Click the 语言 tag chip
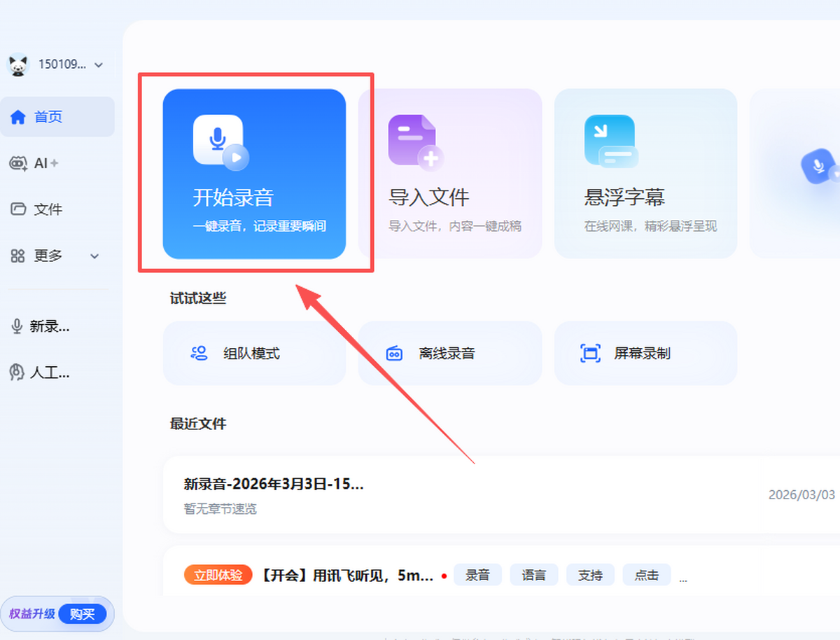Image resolution: width=840 pixels, height=640 pixels. click(534, 576)
